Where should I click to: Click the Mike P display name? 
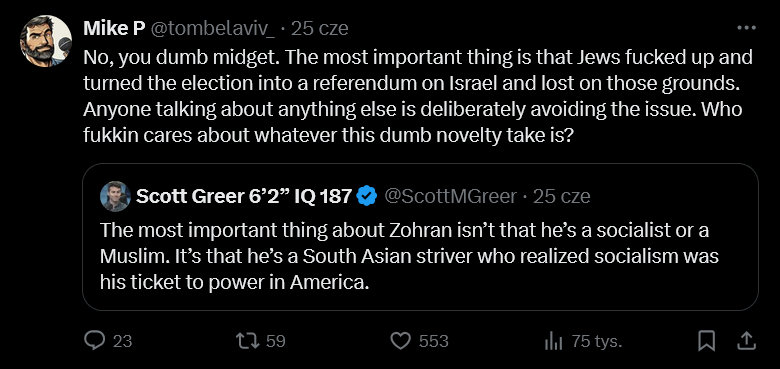coord(114,28)
